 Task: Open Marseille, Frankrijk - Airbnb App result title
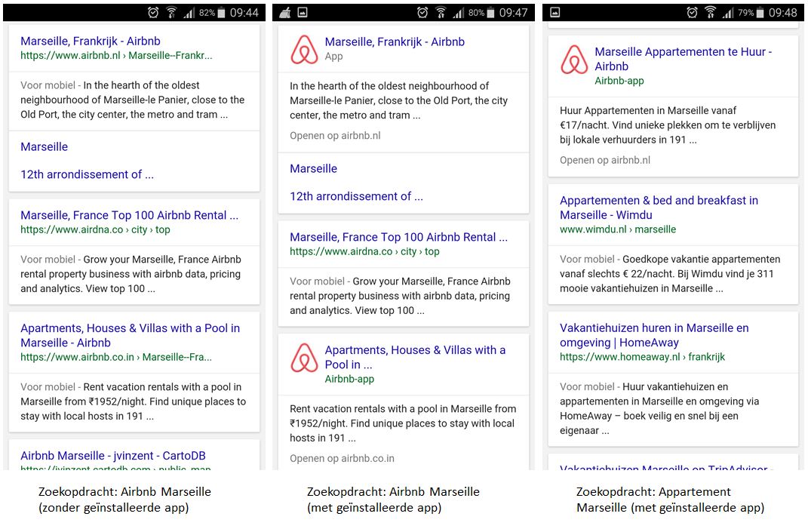[x=395, y=42]
